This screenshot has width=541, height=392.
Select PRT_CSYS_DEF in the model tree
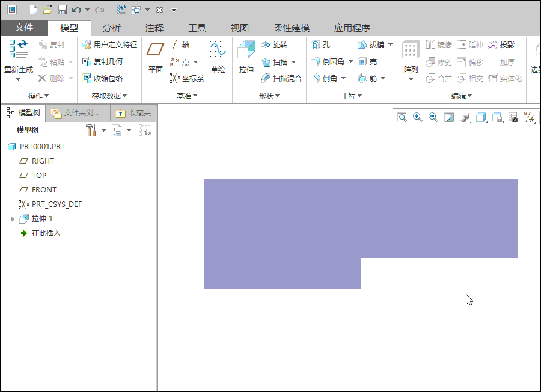click(x=50, y=204)
